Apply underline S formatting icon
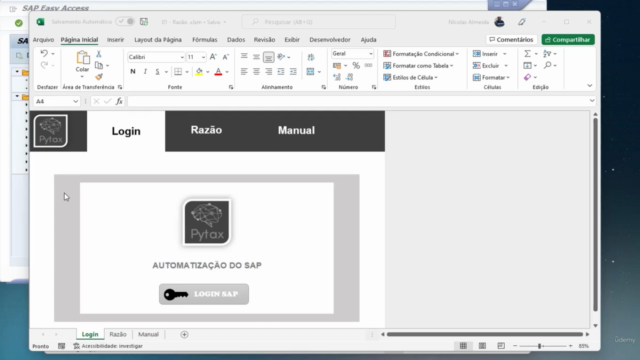The image size is (640, 360). [x=157, y=71]
